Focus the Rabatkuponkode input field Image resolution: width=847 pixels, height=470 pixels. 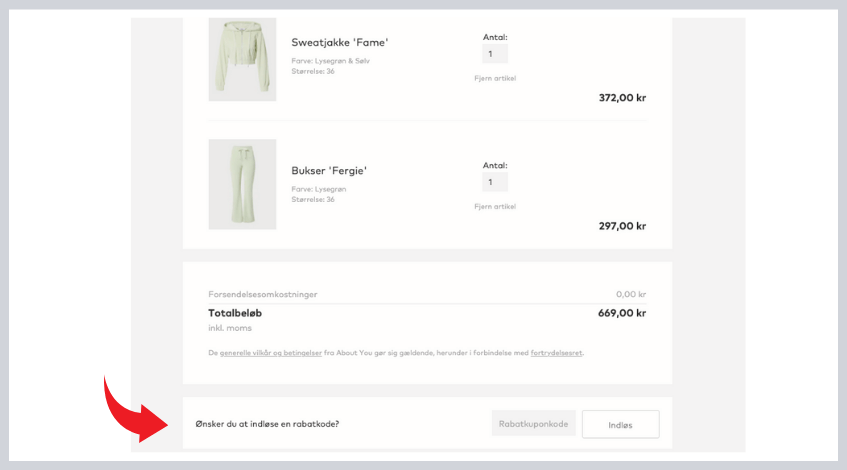(534, 424)
